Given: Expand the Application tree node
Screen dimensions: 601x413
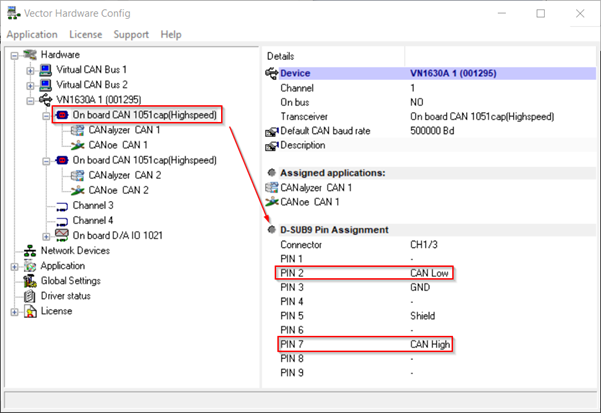Looking at the screenshot, I should pyautogui.click(x=15, y=266).
